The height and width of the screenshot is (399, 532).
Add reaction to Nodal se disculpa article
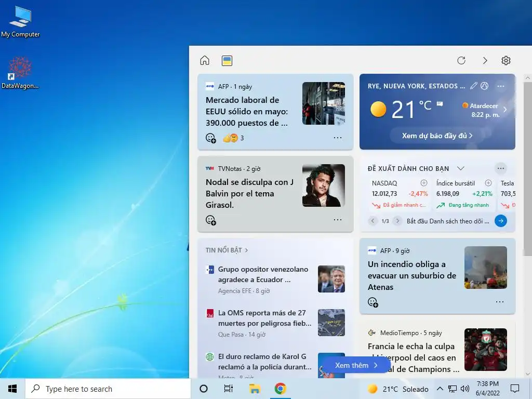(x=211, y=220)
